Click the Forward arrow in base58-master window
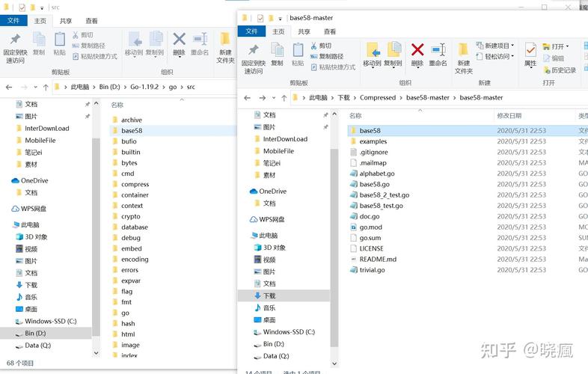Screen dimensions: 588x374 (262, 98)
